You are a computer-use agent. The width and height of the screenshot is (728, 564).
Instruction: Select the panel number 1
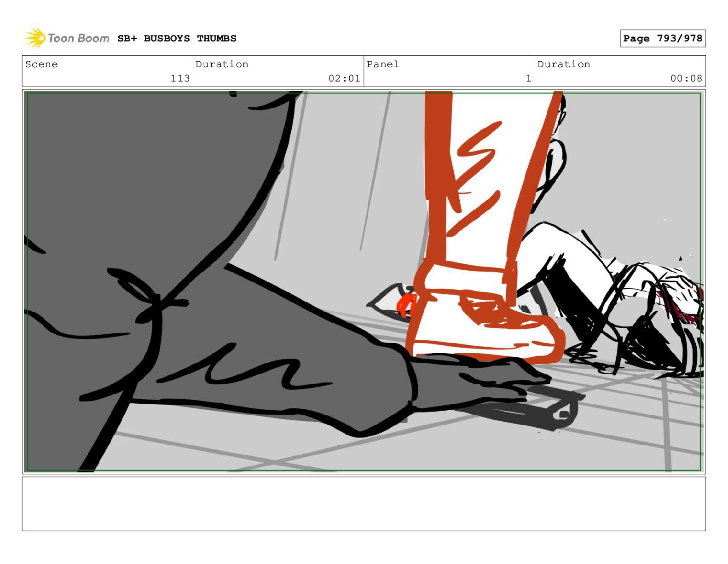pos(529,78)
